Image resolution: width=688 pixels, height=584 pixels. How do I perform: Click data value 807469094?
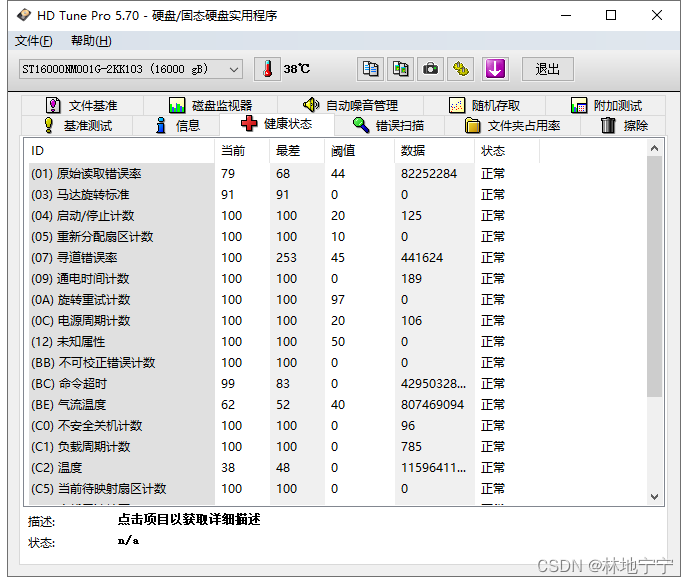pos(432,405)
